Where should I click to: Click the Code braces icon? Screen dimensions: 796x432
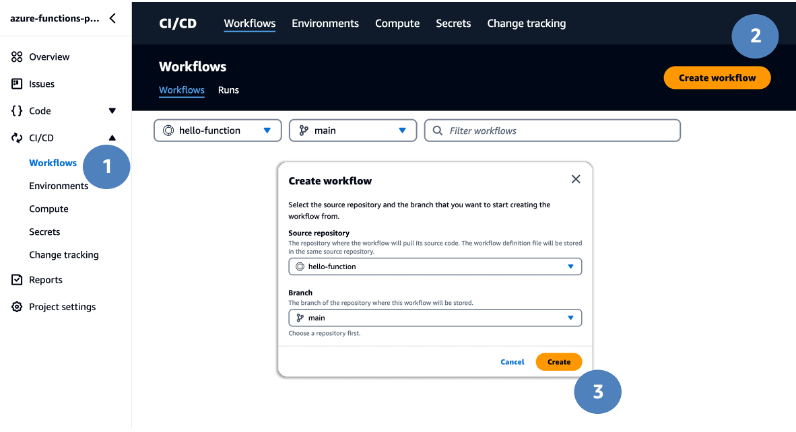pyautogui.click(x=17, y=111)
